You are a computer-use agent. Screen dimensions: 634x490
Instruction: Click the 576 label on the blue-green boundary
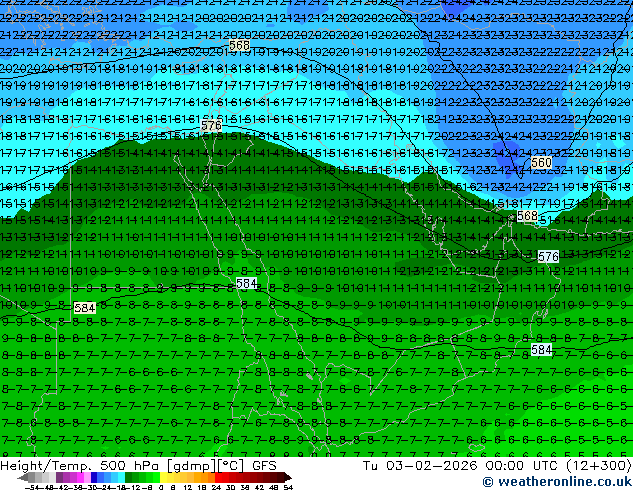click(x=211, y=126)
